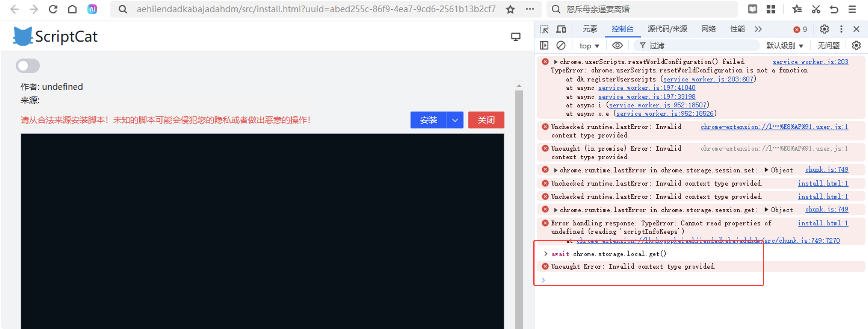The image size is (868, 329).
Task: Open the chunk.js:749 link for session.set
Action: pos(826,170)
